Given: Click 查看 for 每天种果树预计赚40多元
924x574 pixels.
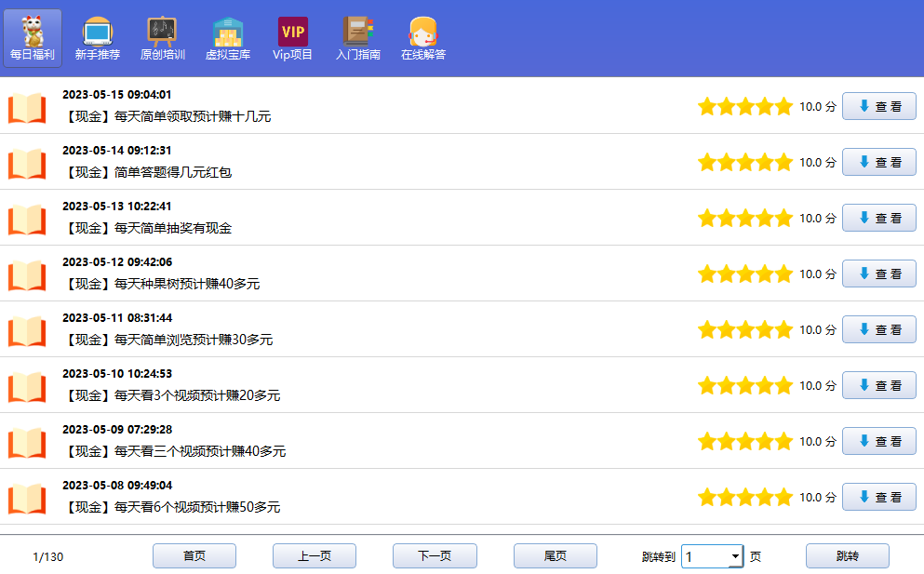Looking at the screenshot, I should (x=879, y=274).
